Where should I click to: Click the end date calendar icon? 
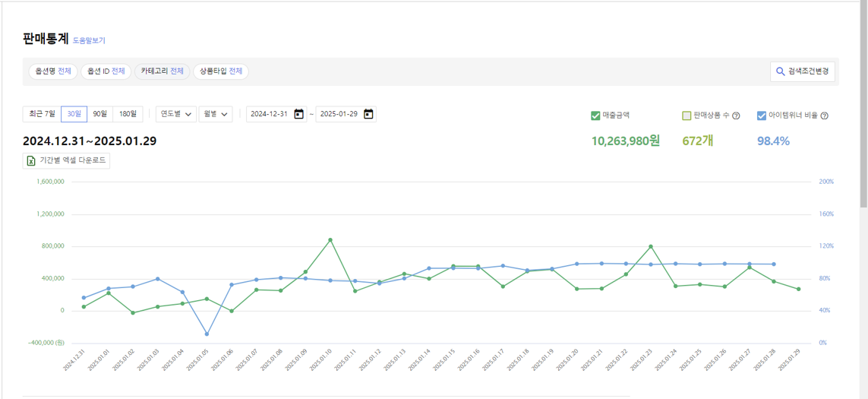point(368,114)
